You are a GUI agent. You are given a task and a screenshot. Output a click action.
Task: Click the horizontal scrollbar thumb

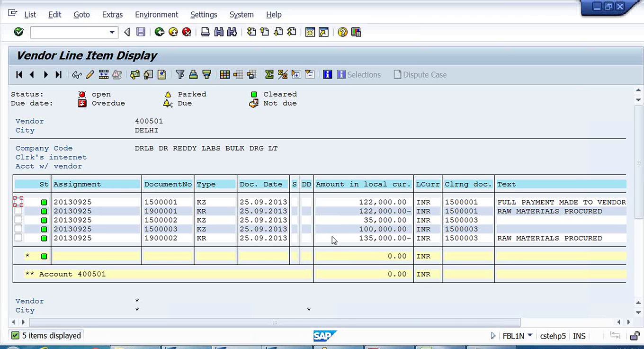point(275,322)
